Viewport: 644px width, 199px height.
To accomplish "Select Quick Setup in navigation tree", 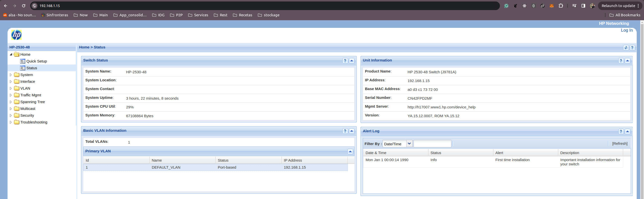I will (36, 61).
